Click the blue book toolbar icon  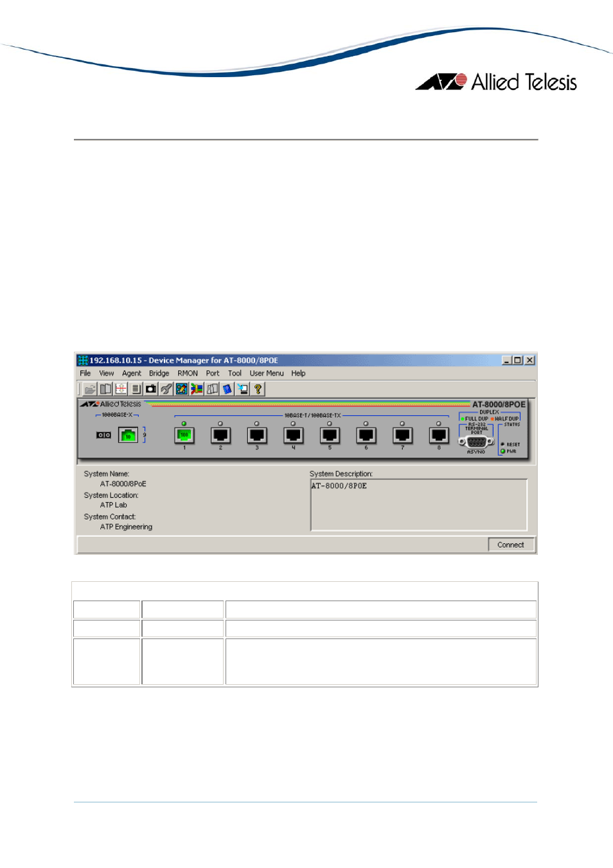tap(227, 389)
